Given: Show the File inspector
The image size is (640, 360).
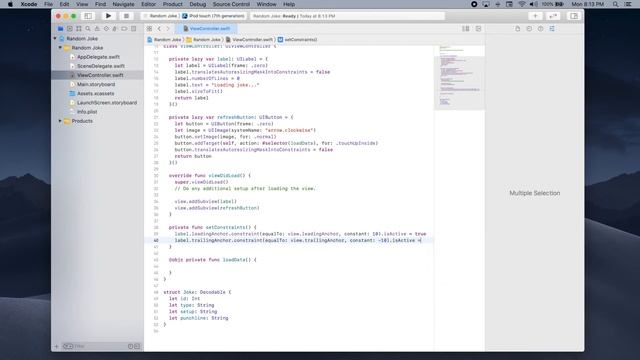Looking at the screenshot, I should point(518,29).
